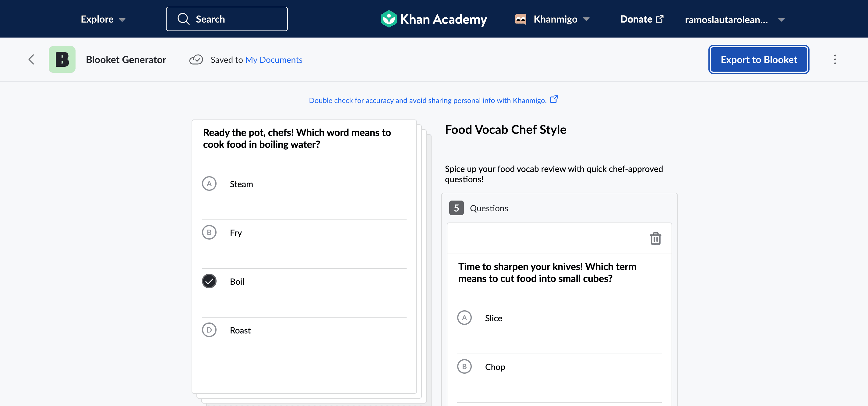This screenshot has height=406, width=868.
Task: Click the Khanmigo avatar icon
Action: (x=520, y=19)
